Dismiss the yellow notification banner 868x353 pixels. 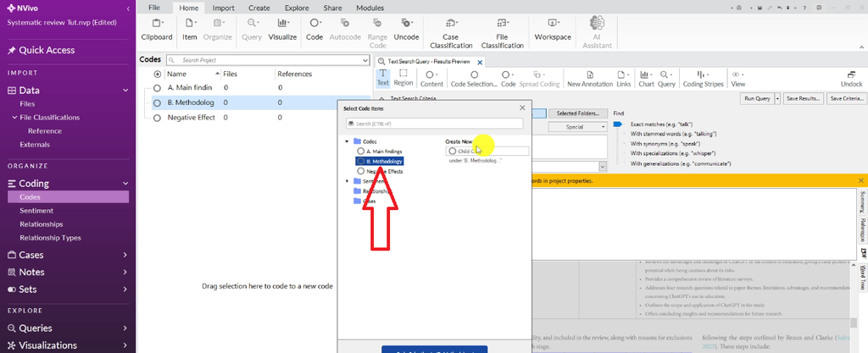(861, 180)
